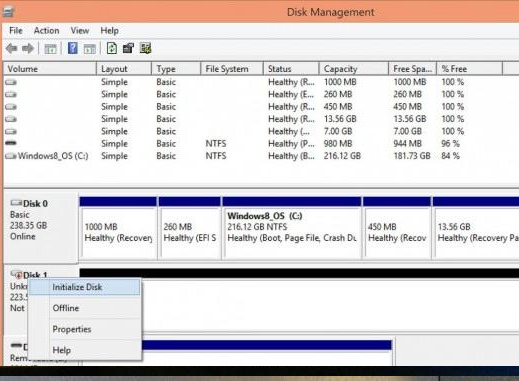
Task: Open the View menu
Action: pyautogui.click(x=80, y=31)
